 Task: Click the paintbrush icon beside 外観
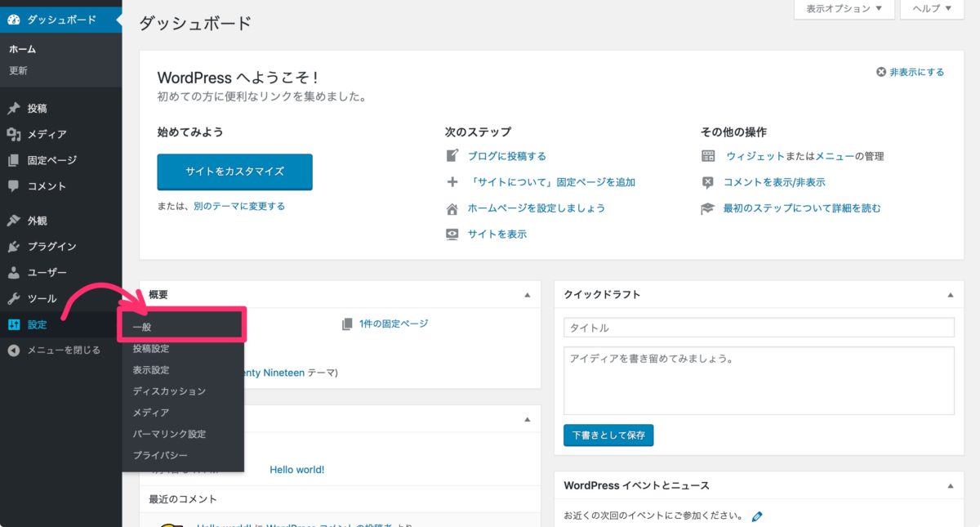coord(14,221)
